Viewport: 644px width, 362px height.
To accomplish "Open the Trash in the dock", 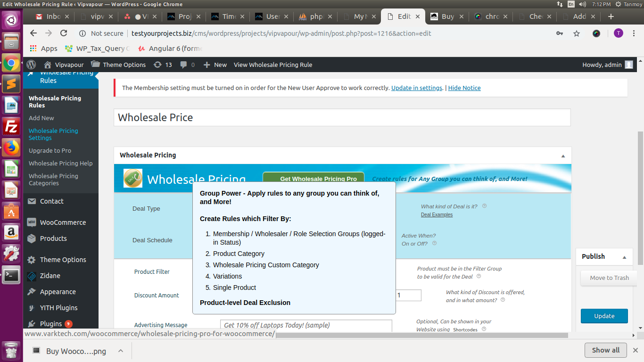I will point(11,351).
